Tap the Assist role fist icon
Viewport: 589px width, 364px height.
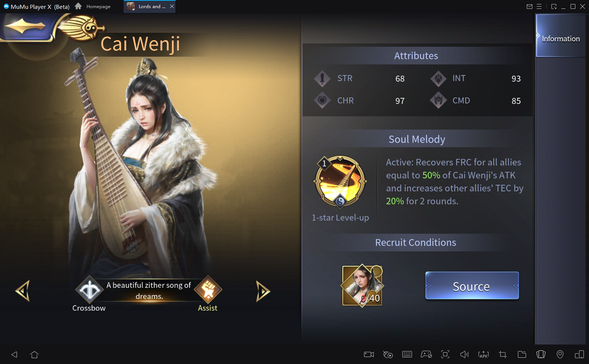coord(208,290)
